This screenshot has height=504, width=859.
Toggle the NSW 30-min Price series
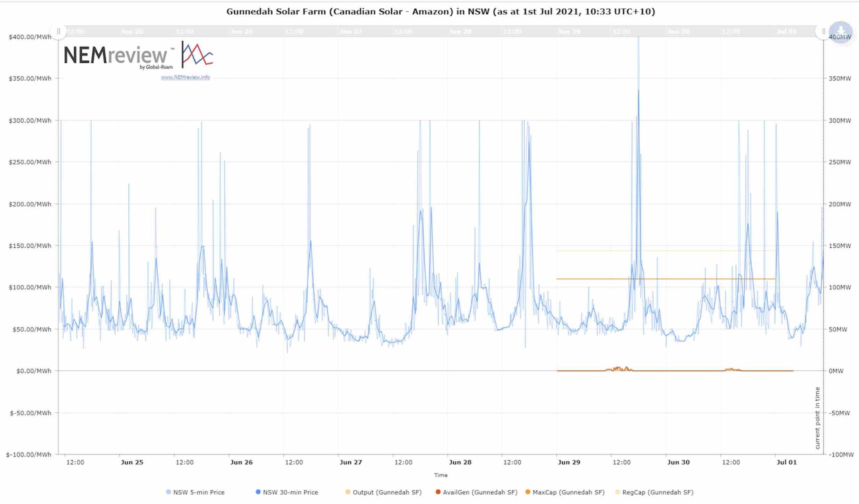[x=290, y=492]
